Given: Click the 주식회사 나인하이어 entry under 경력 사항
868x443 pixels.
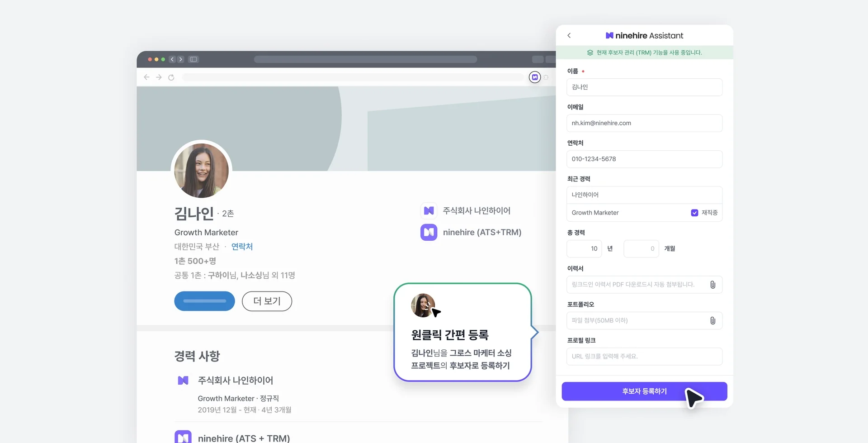Looking at the screenshot, I should [x=236, y=381].
